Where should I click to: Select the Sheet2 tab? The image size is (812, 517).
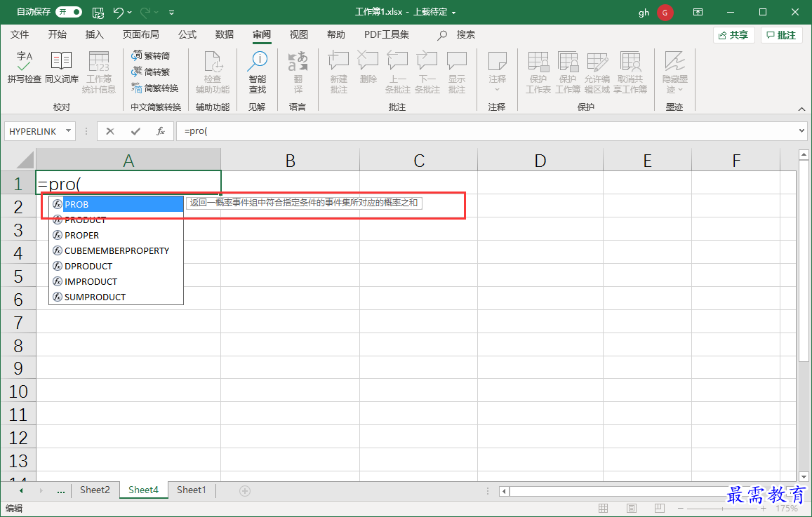(x=95, y=490)
